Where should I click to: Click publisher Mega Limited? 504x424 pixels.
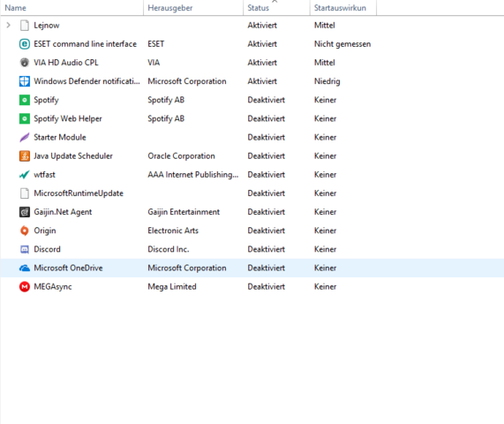pos(172,286)
